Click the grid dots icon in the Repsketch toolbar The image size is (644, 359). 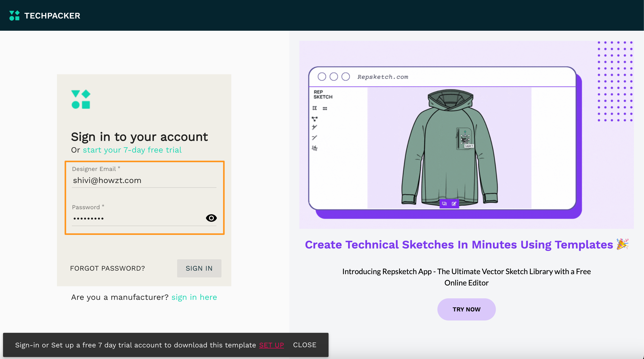[x=325, y=109]
